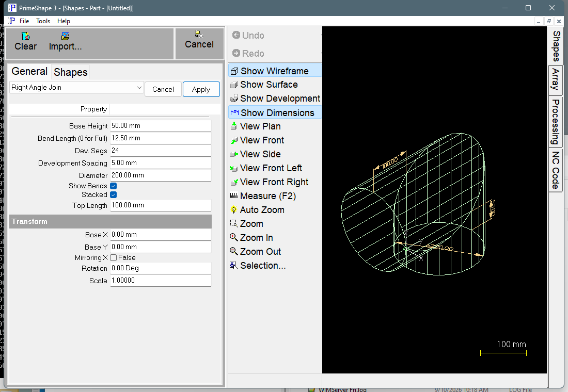Uncheck the Show Bends checkbox
This screenshot has width=568, height=392.
(114, 186)
